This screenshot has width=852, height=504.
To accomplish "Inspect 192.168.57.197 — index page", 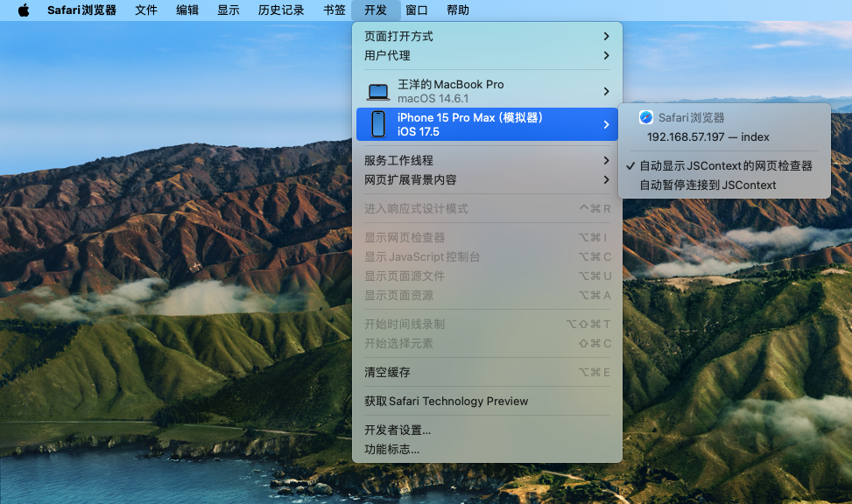I will click(724, 136).
